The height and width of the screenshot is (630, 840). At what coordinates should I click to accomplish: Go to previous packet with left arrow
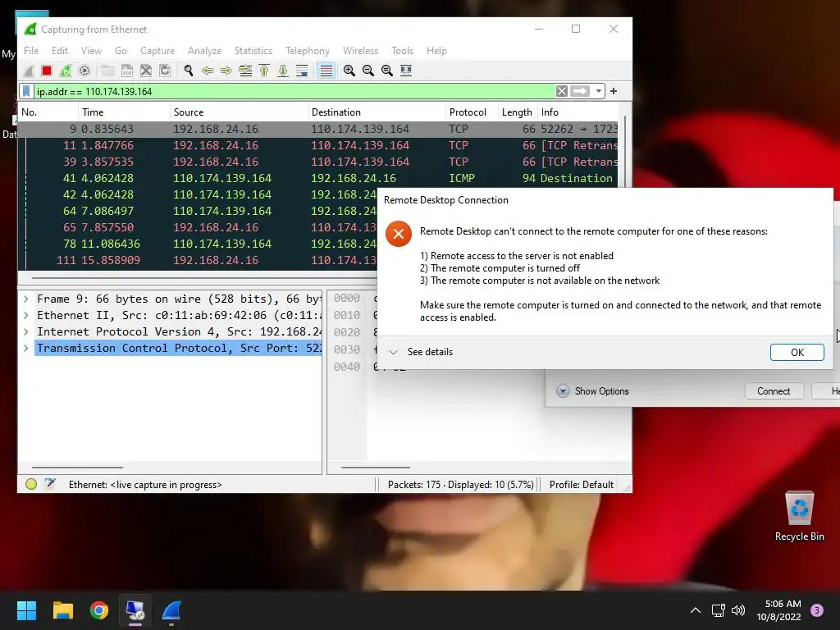[208, 71]
